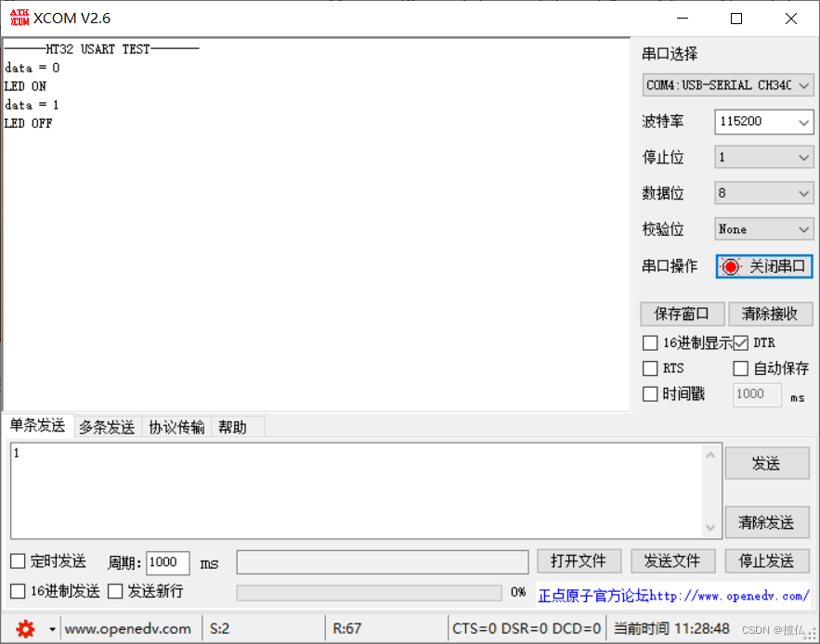Viewport: 820px width, 644px height.
Task: Open the COM4 serial port dropdown
Action: tap(728, 85)
